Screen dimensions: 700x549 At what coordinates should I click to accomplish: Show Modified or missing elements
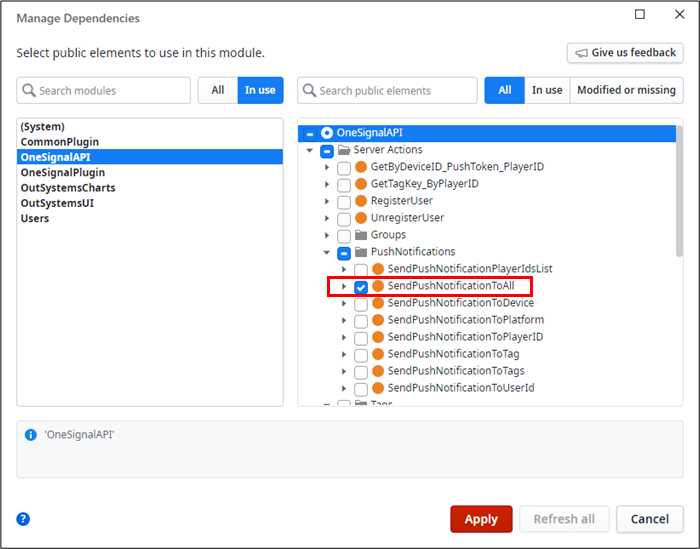coord(626,90)
